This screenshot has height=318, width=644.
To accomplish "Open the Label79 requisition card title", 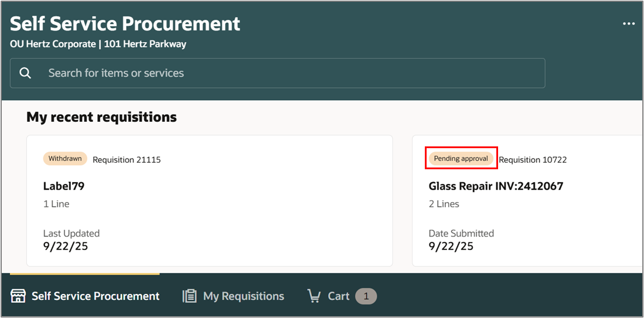I will pyautogui.click(x=64, y=186).
